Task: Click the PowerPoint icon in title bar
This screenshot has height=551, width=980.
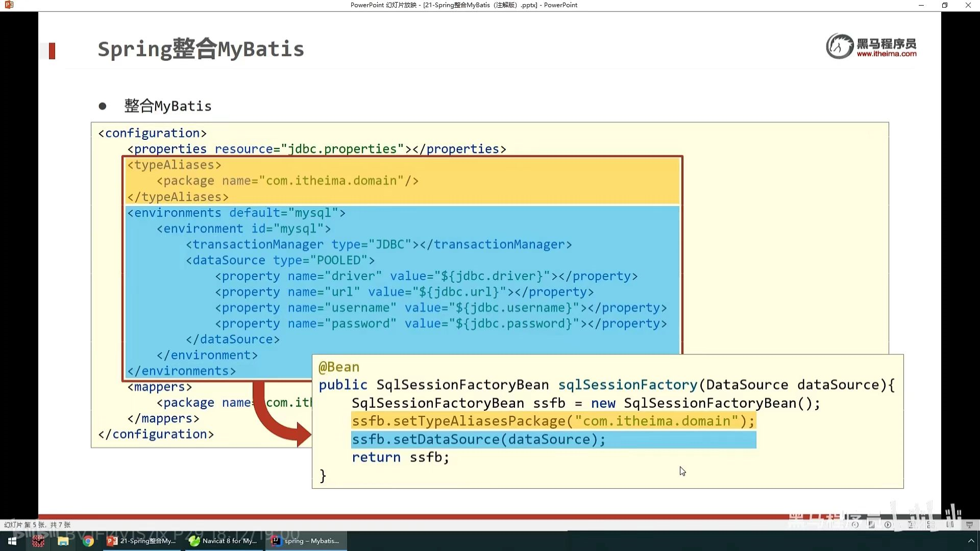Action: tap(9, 5)
